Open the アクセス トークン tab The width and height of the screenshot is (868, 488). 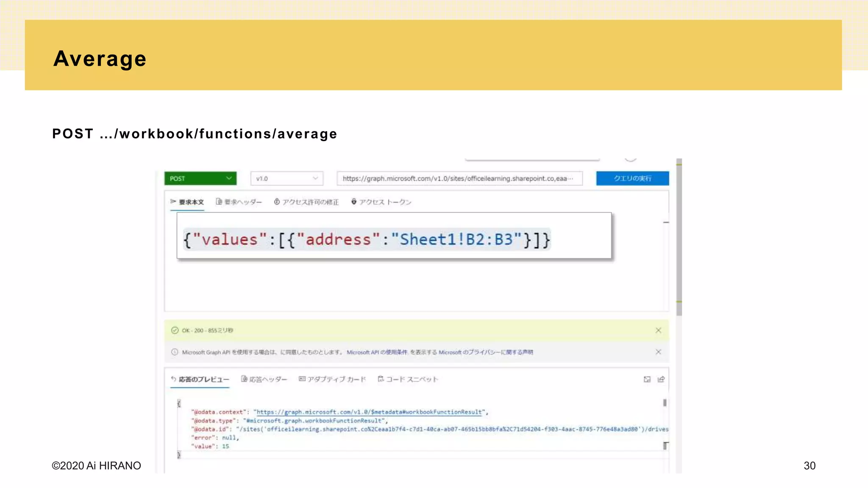coord(381,202)
